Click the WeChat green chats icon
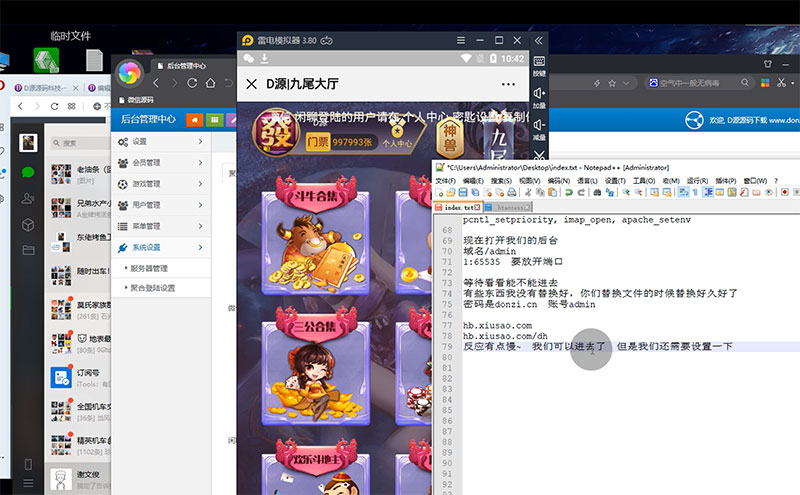Image resolution: width=800 pixels, height=495 pixels. point(28,172)
